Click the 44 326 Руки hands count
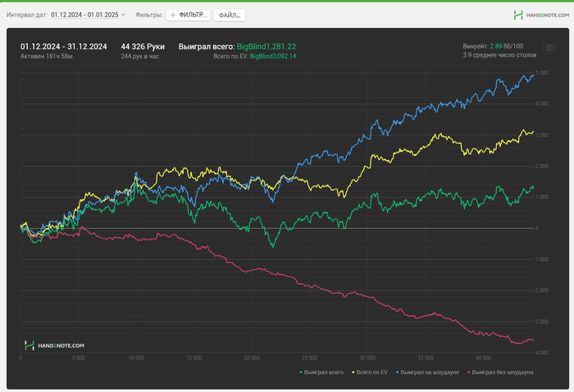This screenshot has width=574, height=392. [x=143, y=47]
